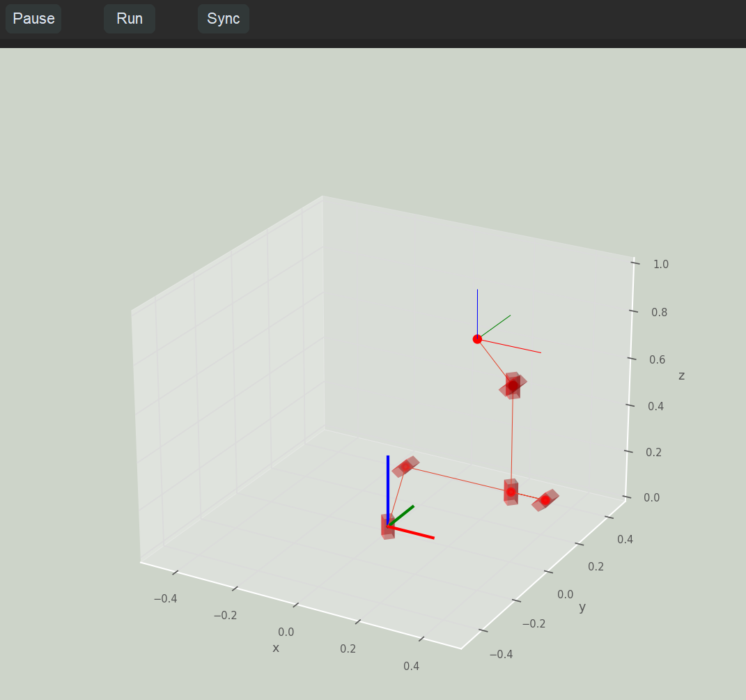Click the Pause button
The image size is (746, 700).
coord(33,19)
